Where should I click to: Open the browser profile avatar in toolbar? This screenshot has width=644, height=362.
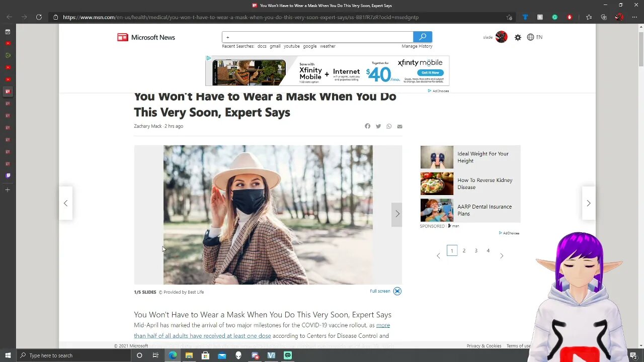[x=619, y=17]
